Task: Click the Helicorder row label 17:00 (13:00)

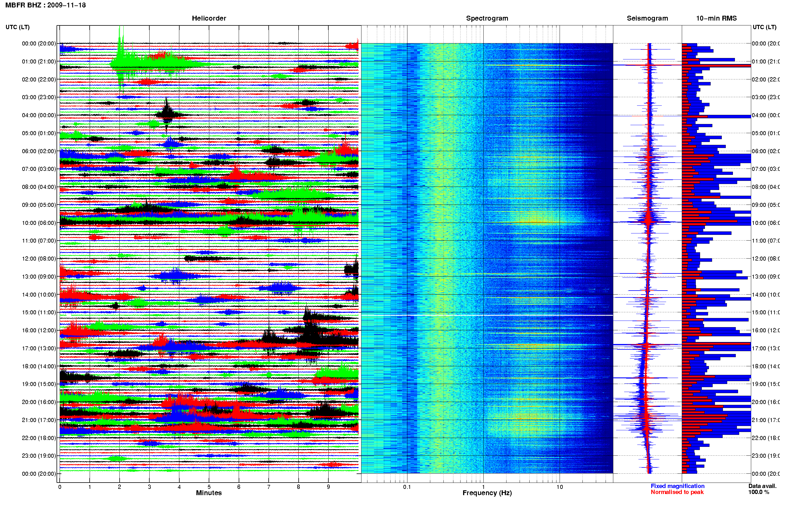Action: (x=39, y=348)
